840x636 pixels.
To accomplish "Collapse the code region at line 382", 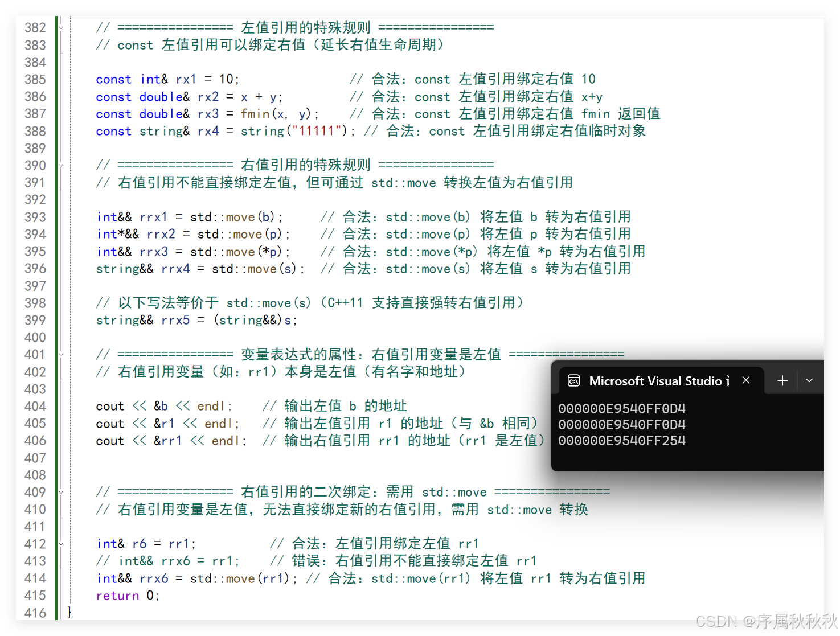I will coord(61,27).
